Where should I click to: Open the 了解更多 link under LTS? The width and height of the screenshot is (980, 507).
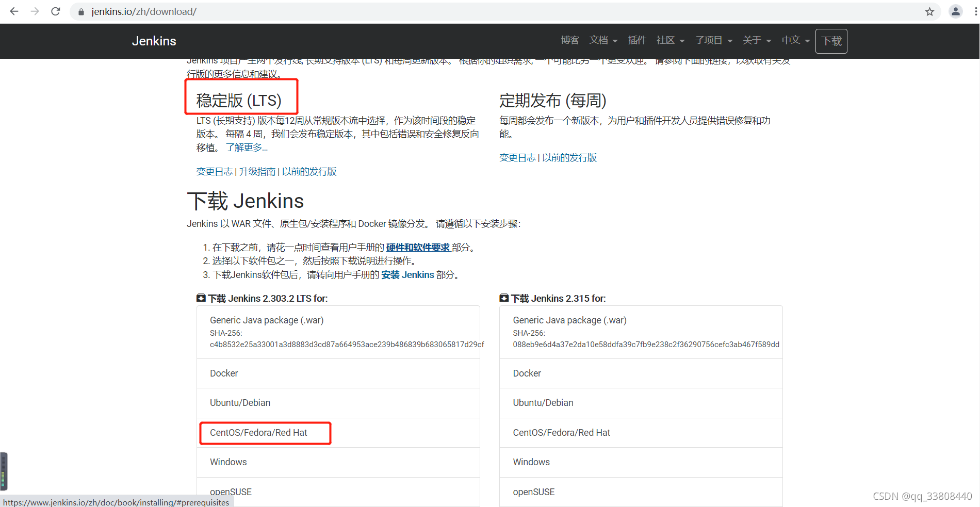point(247,148)
